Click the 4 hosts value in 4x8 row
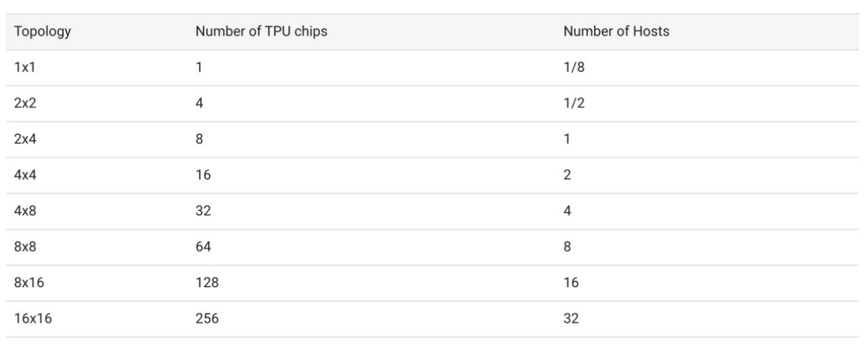This screenshot has width=868, height=357. pyautogui.click(x=568, y=211)
